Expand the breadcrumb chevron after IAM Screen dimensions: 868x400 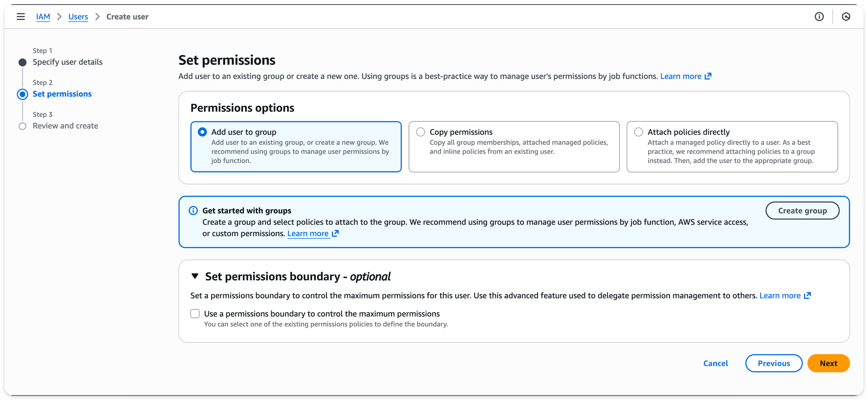pyautogui.click(x=59, y=17)
